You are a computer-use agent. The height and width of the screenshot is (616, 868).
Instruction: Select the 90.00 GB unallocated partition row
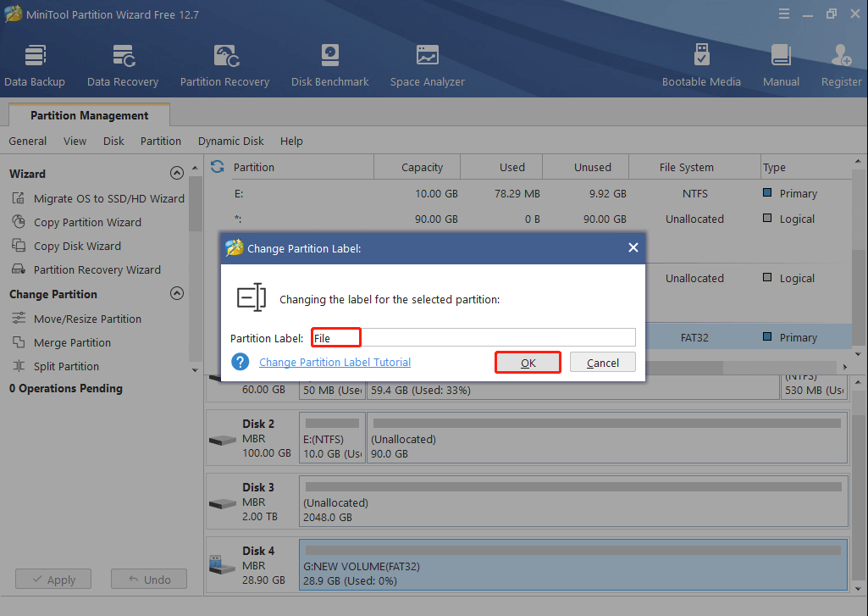[528, 219]
